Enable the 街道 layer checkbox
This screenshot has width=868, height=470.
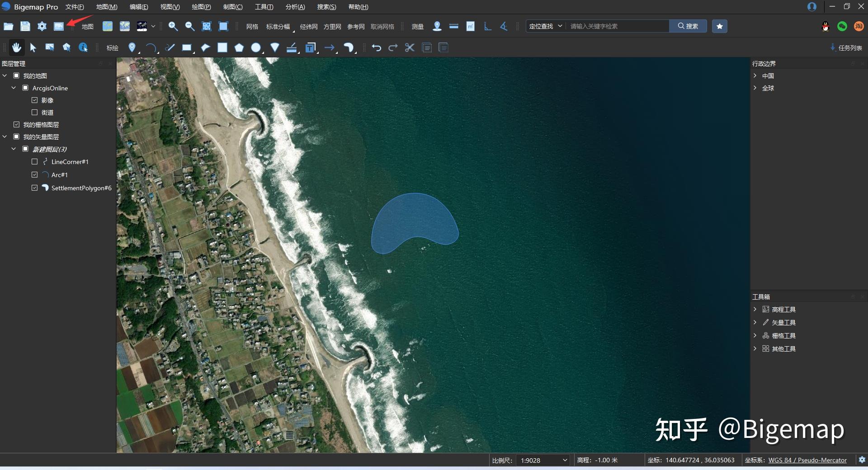(34, 112)
